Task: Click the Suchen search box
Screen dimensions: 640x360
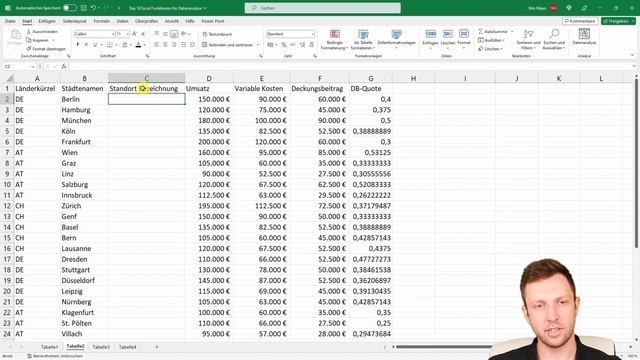Action: [322, 8]
